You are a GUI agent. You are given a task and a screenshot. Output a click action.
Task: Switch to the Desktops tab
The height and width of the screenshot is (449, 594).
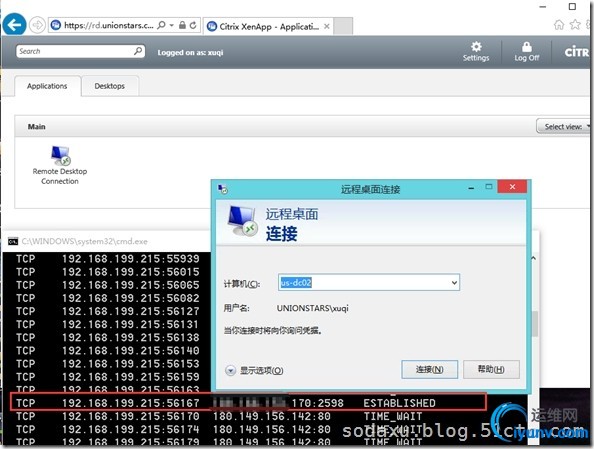(110, 86)
